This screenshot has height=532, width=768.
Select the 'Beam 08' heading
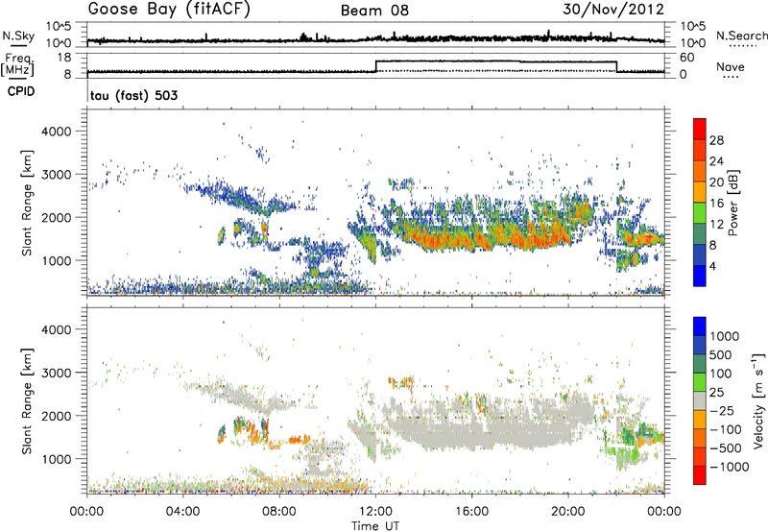[374, 11]
